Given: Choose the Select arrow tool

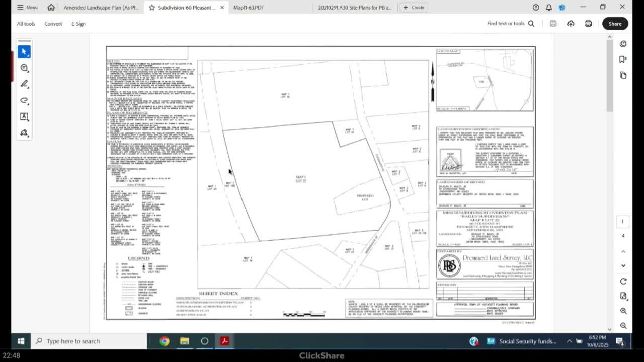Looking at the screenshot, I should [x=24, y=52].
